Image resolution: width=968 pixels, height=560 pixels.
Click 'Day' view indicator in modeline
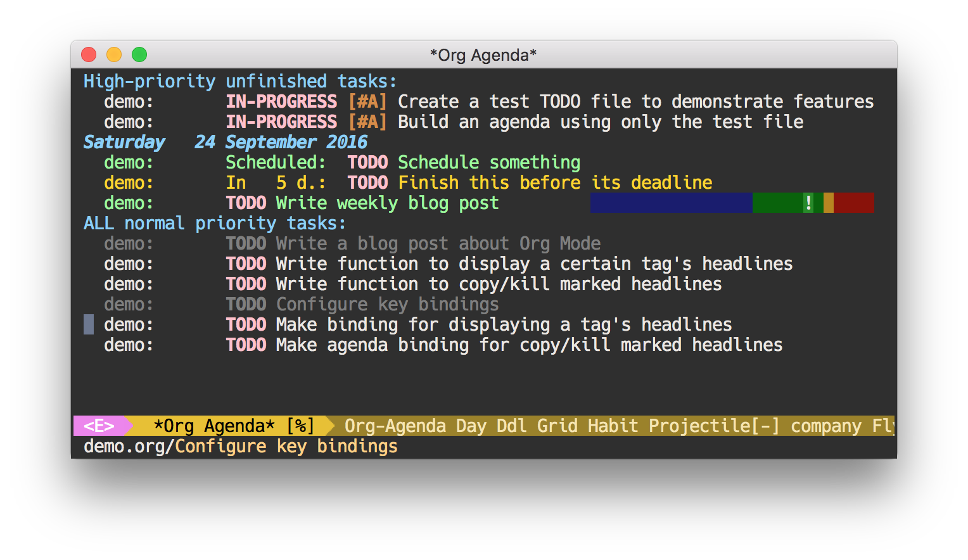[x=471, y=426]
